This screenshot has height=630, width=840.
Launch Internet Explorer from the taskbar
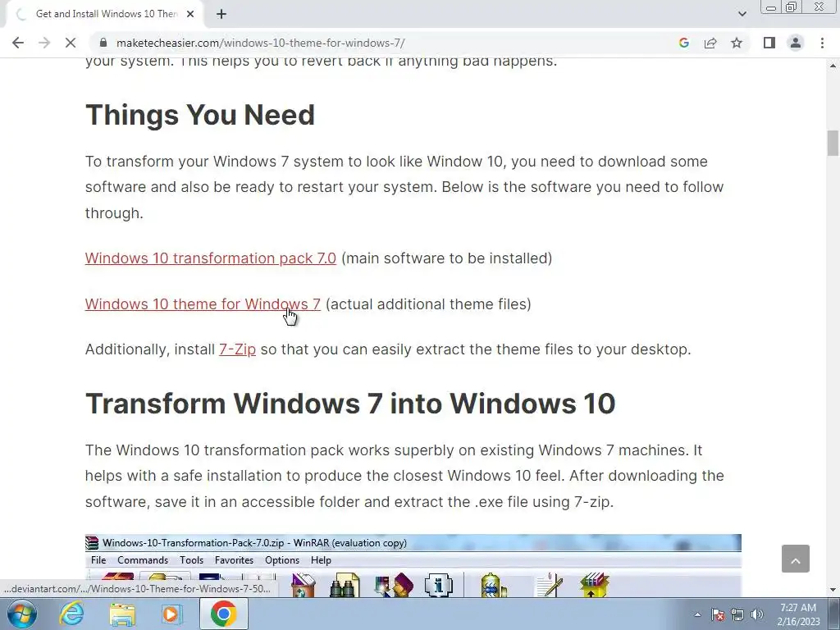pos(72,614)
